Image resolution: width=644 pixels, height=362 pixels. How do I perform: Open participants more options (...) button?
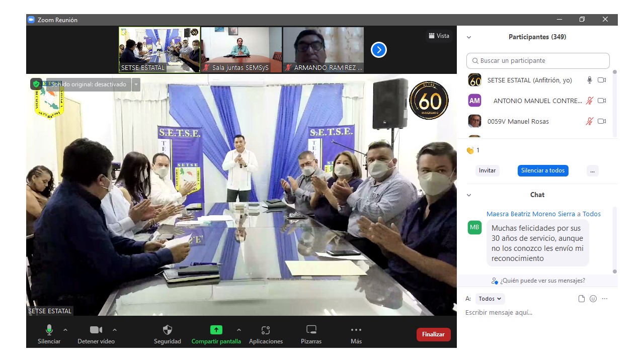(x=592, y=170)
